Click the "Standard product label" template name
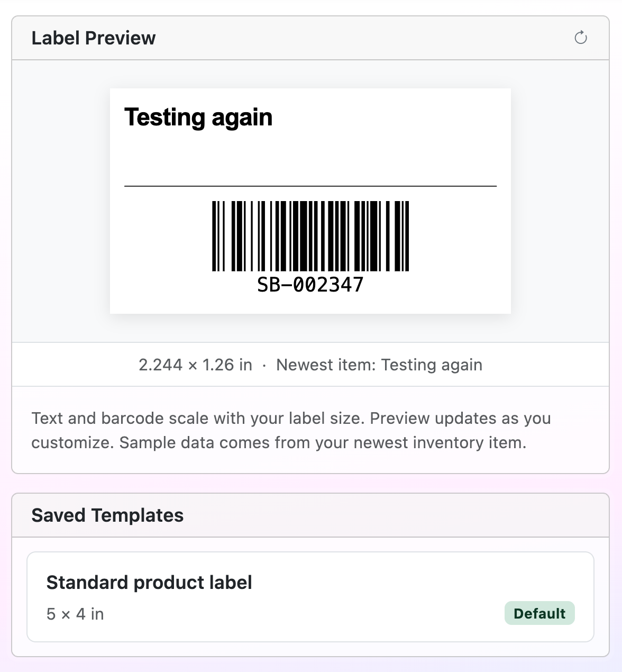This screenshot has width=622, height=672. coord(149,583)
